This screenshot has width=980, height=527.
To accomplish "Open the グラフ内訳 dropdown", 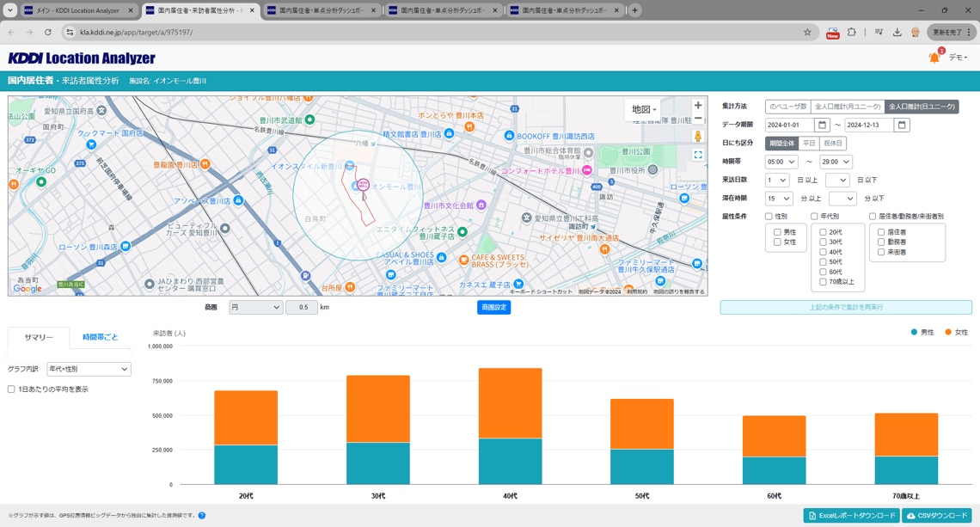I will [x=89, y=369].
